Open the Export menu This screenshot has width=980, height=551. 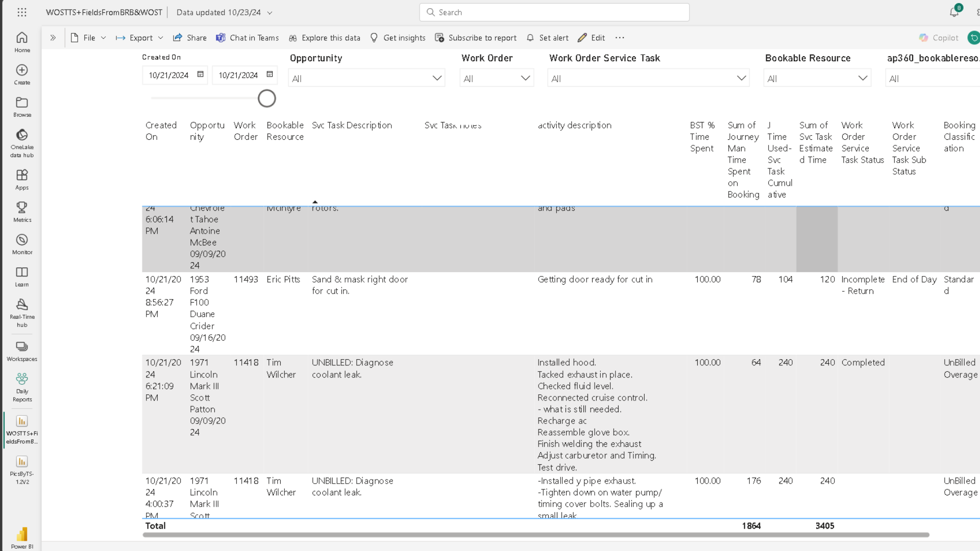pos(139,38)
